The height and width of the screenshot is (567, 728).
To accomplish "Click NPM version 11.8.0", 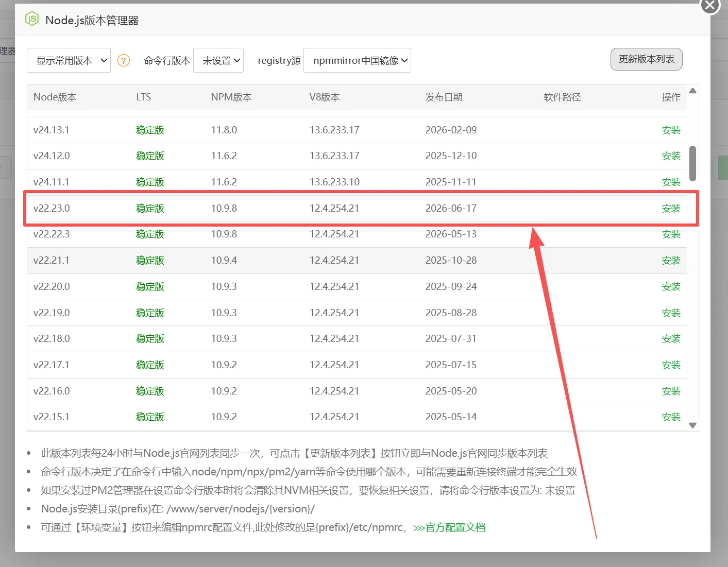I will (x=224, y=130).
